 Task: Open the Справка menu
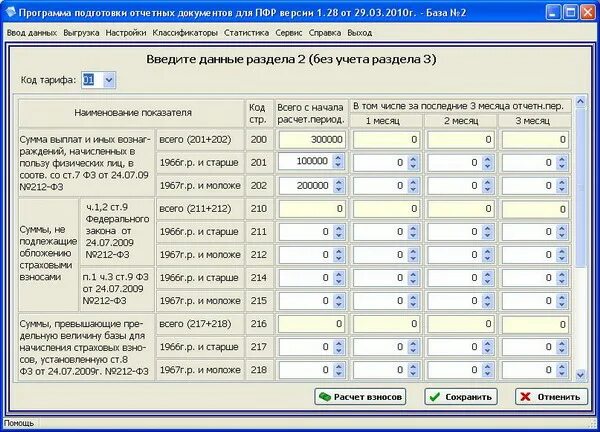325,33
